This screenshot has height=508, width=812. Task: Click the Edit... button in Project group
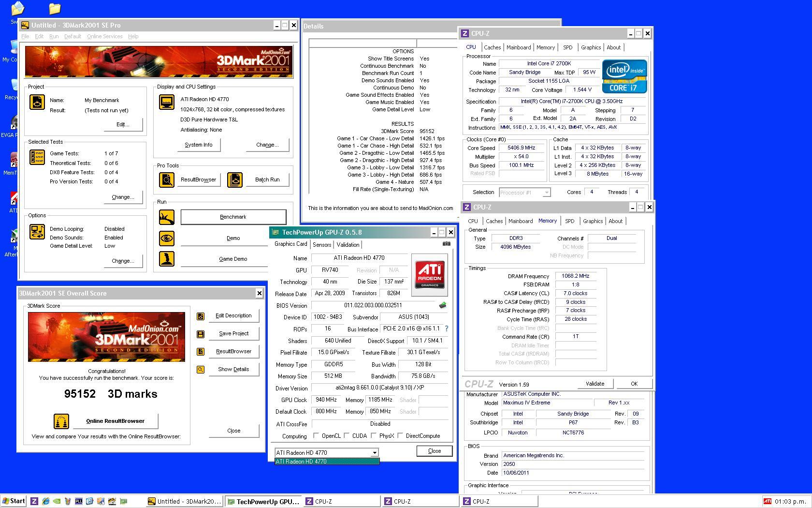(123, 124)
